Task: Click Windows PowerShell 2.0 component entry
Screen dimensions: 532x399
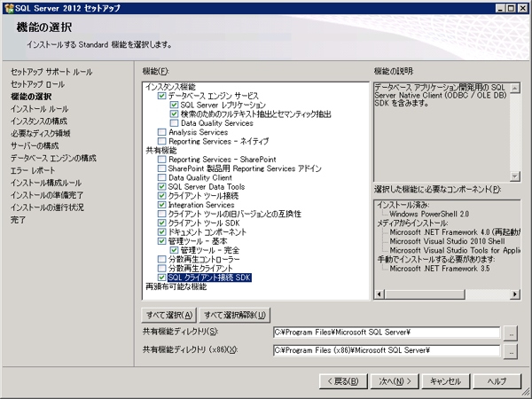Action: click(x=429, y=214)
